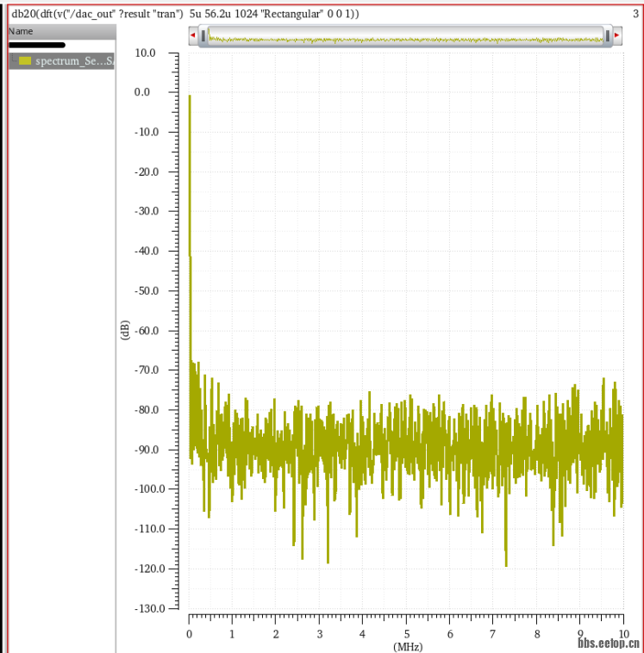
Task: Click the 10 tick label on X-axis
Action: point(622,634)
